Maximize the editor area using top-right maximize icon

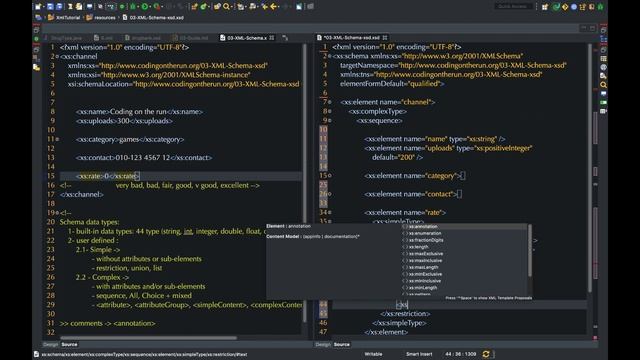(x=593, y=28)
